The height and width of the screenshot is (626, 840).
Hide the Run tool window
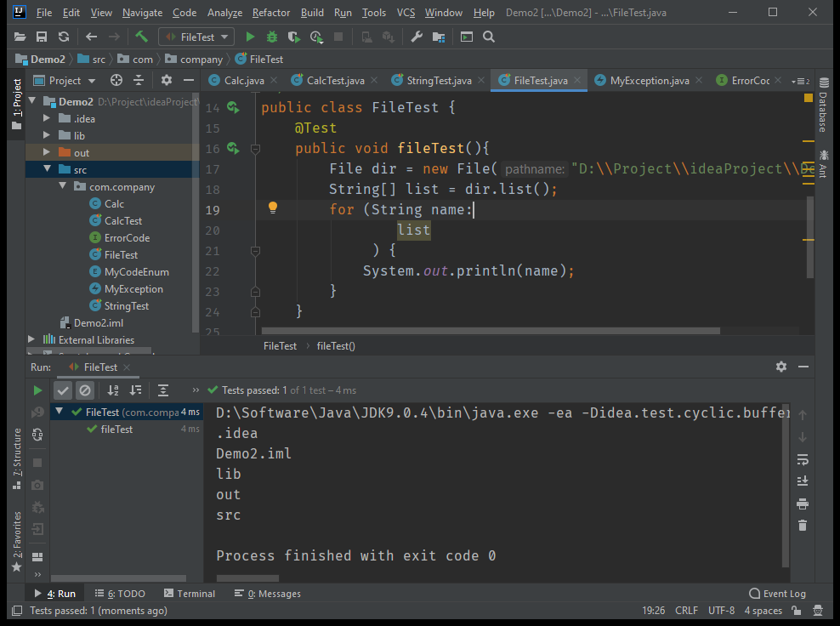[x=803, y=367]
